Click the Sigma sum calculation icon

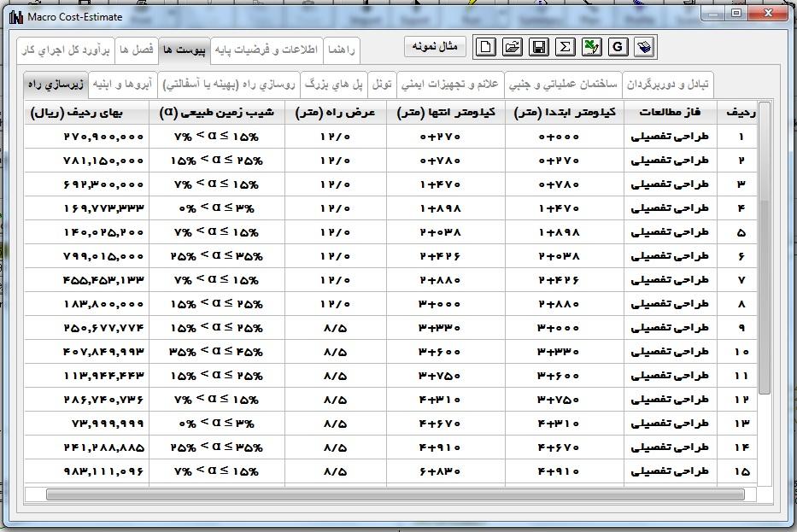pos(565,48)
